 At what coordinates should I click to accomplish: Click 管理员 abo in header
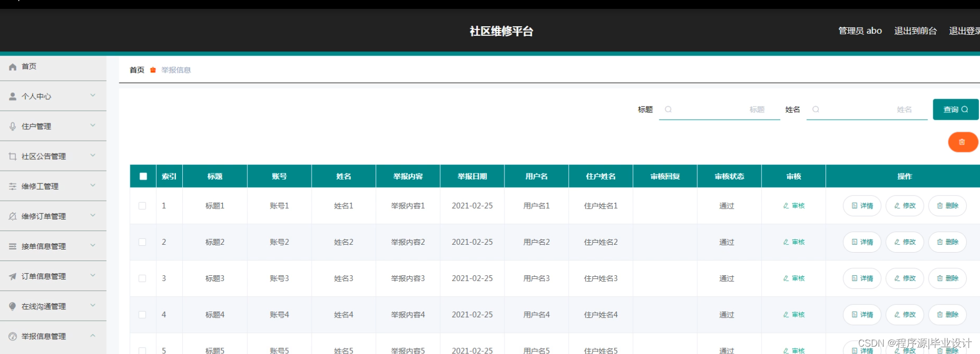click(x=860, y=31)
